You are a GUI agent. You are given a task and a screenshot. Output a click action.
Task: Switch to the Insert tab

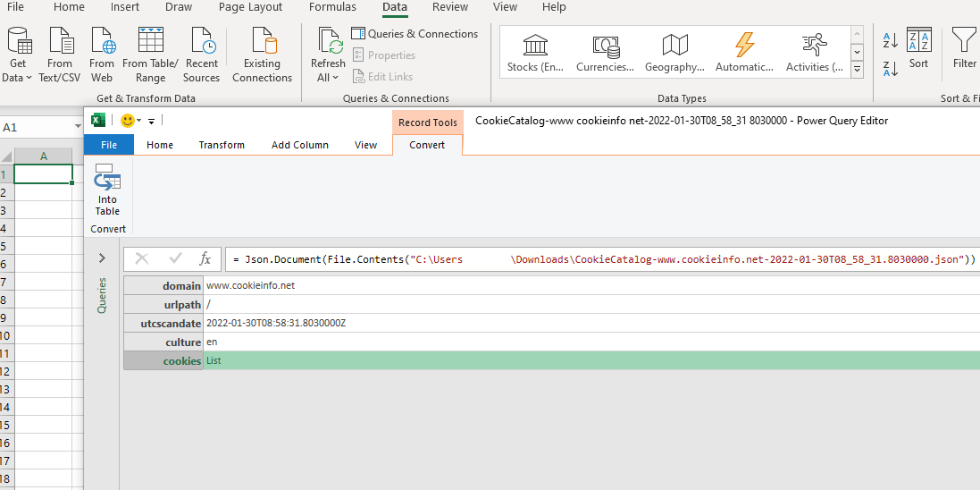125,7
